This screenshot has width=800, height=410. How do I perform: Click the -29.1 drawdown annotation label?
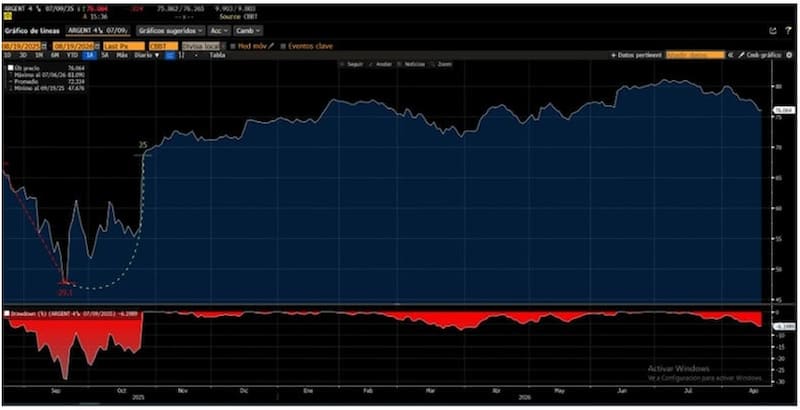[x=65, y=293]
